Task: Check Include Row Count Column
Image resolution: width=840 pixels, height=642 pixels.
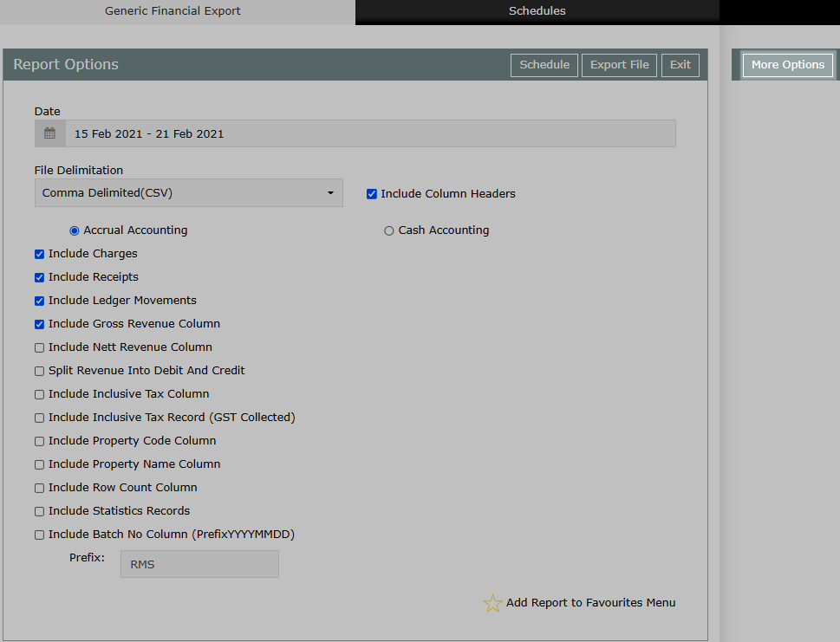Action: pyautogui.click(x=39, y=489)
